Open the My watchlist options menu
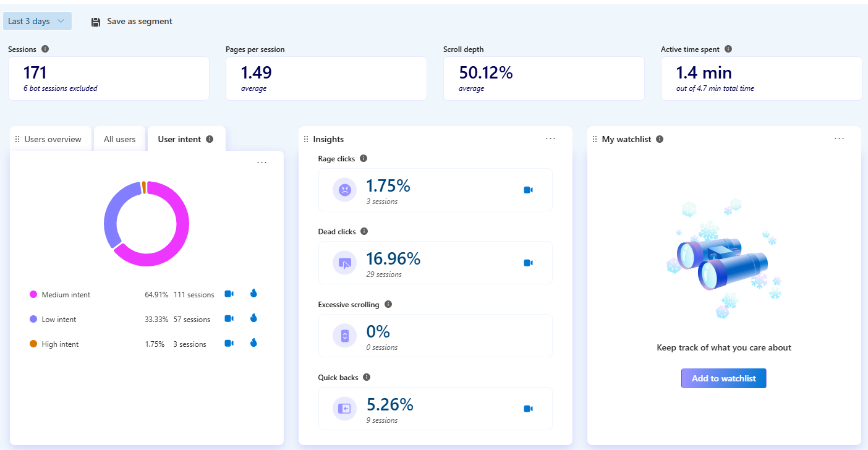 [839, 138]
